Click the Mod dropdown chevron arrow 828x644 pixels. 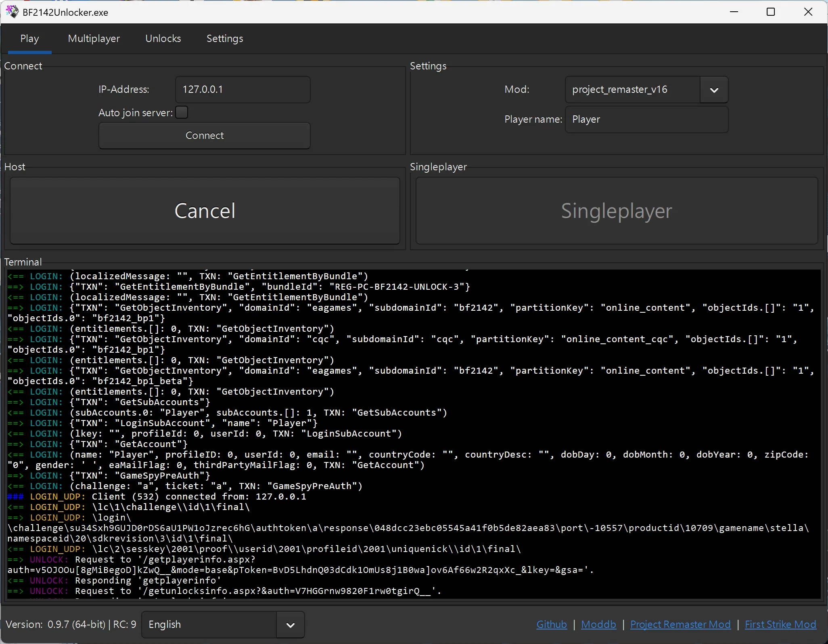pos(714,90)
